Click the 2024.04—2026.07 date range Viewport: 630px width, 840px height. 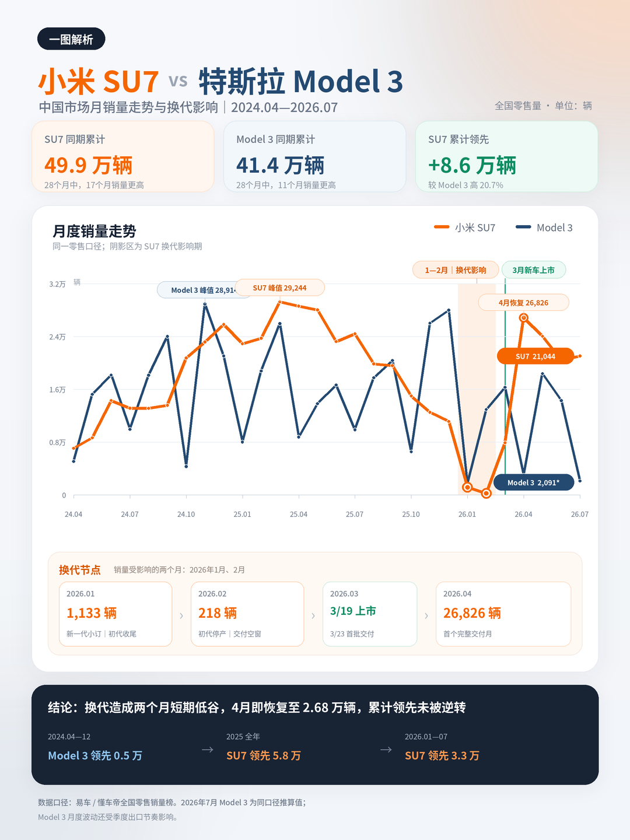pos(284,107)
